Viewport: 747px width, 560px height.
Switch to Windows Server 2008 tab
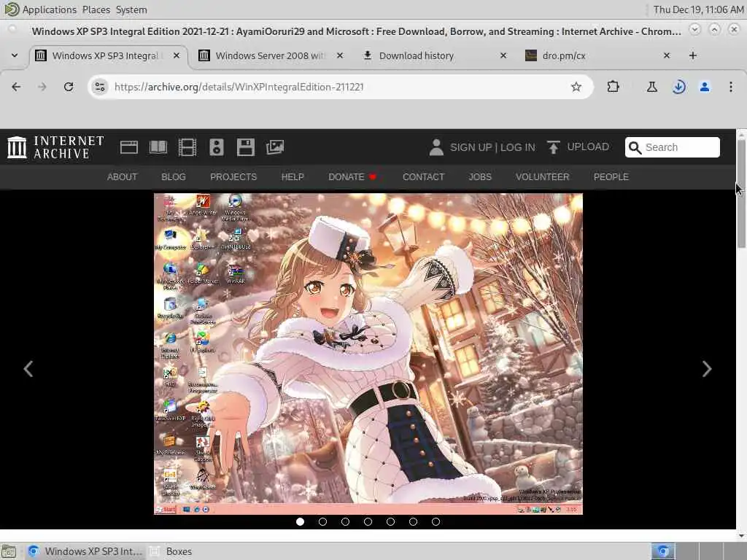click(x=271, y=55)
